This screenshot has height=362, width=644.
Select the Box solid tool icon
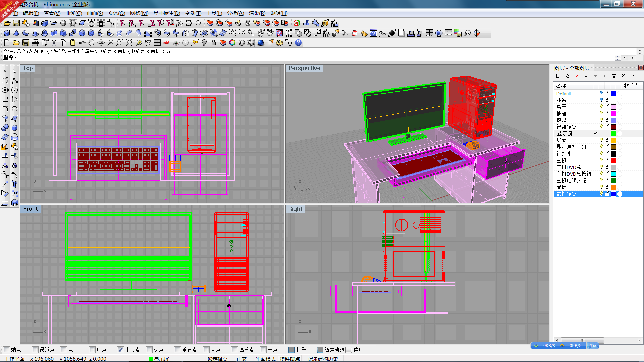pyautogui.click(x=7, y=33)
